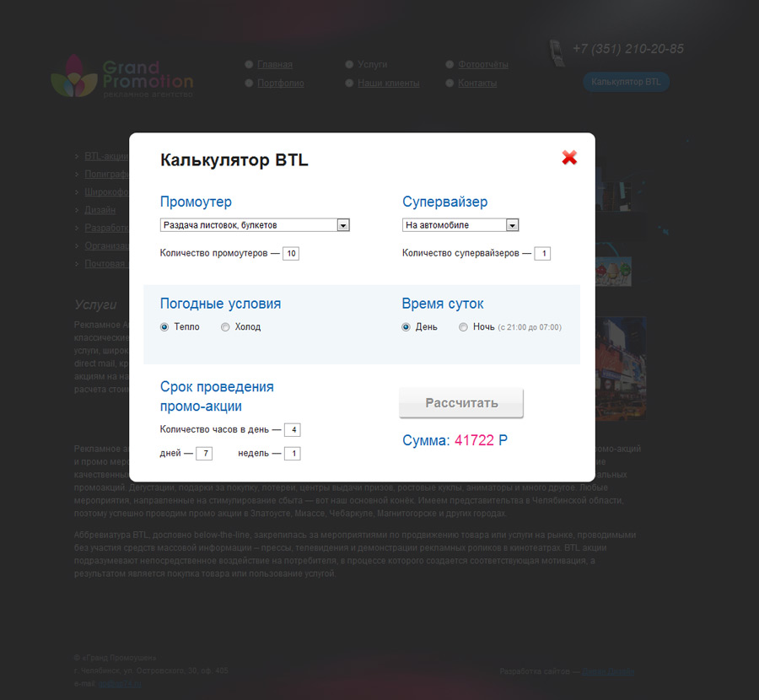Expand the Супервайзер type dropdown arrow
Screen dimensions: 759x700
[x=512, y=225]
